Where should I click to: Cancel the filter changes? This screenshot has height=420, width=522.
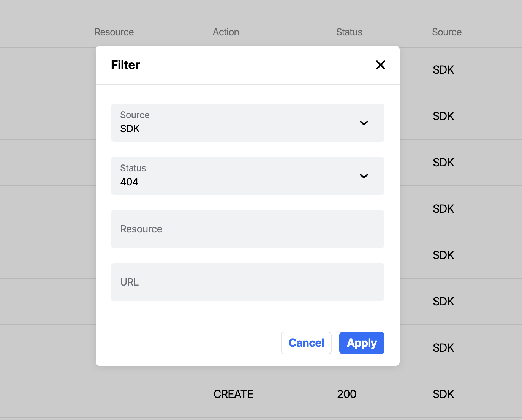(x=306, y=343)
